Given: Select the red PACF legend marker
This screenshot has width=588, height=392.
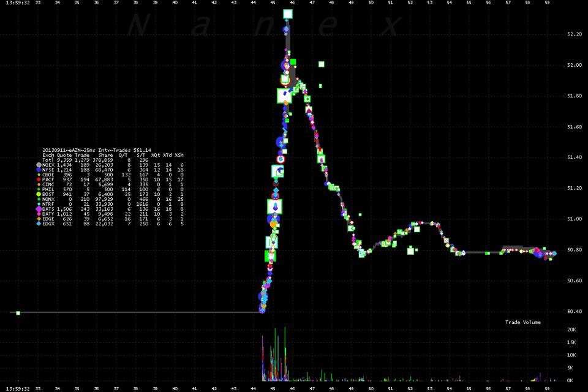Looking at the screenshot, I should 39,180.
